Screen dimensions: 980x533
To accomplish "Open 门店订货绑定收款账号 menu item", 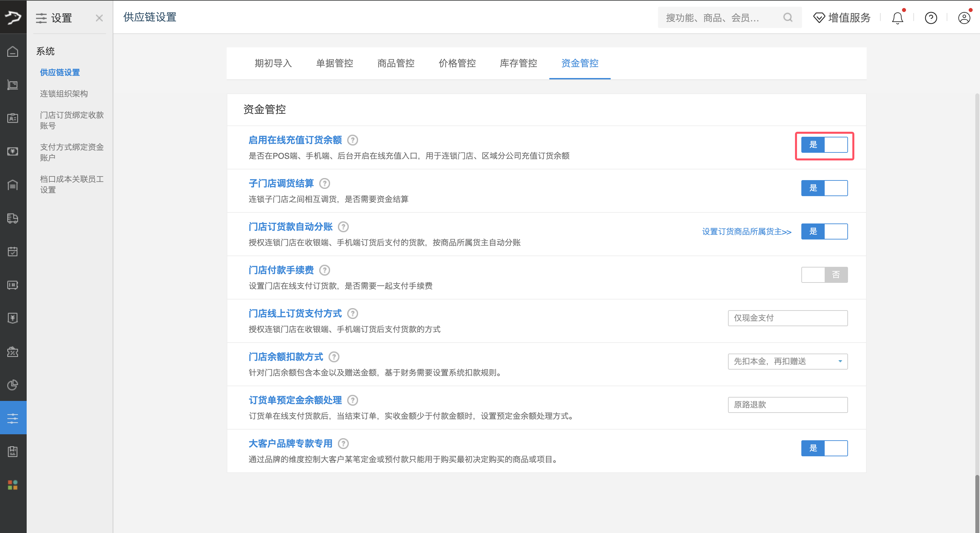I will (72, 120).
